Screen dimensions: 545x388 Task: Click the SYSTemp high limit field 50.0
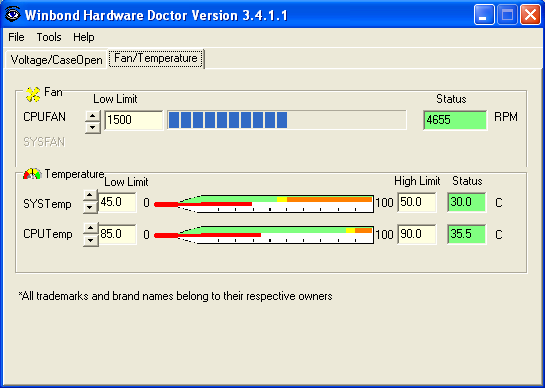[x=417, y=202]
